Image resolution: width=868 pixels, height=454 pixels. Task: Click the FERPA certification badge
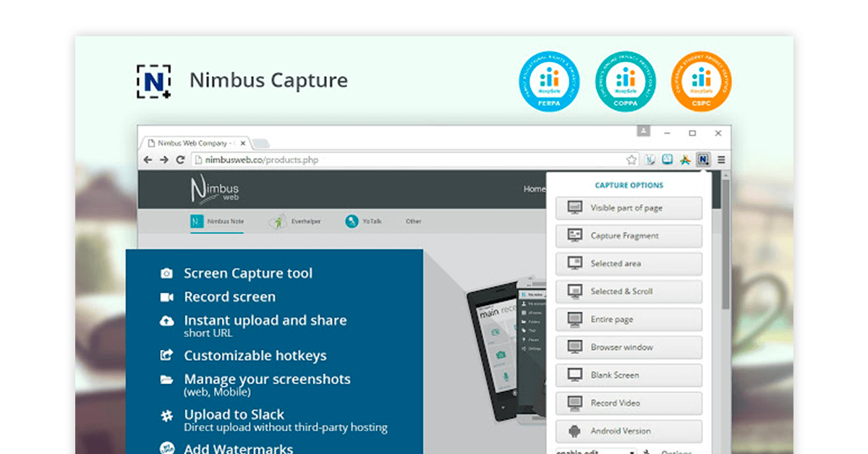(x=550, y=82)
